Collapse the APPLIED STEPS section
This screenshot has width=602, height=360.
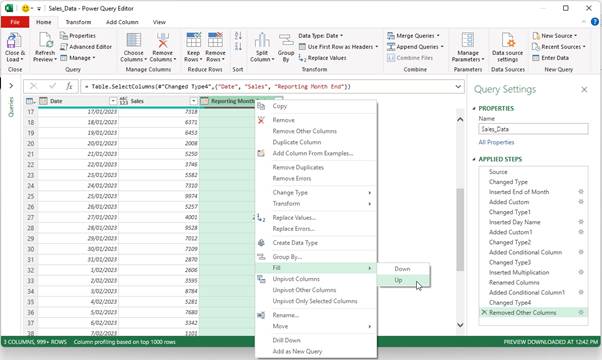474,159
